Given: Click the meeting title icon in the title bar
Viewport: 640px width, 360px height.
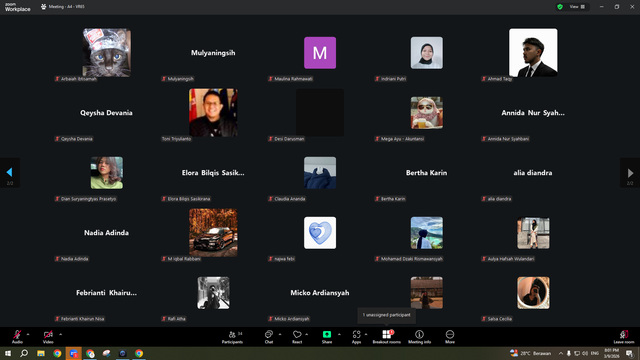Looking at the screenshot, I should [x=44, y=7].
